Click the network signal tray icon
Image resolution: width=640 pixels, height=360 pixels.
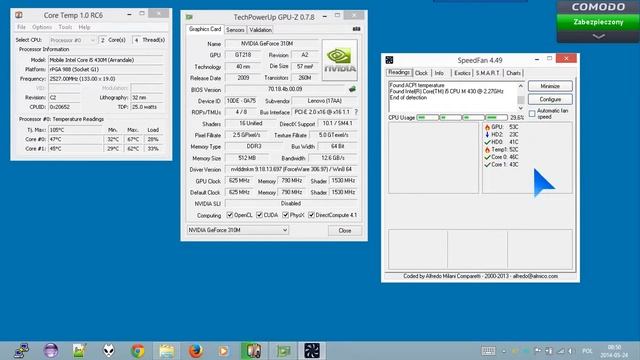(x=561, y=351)
